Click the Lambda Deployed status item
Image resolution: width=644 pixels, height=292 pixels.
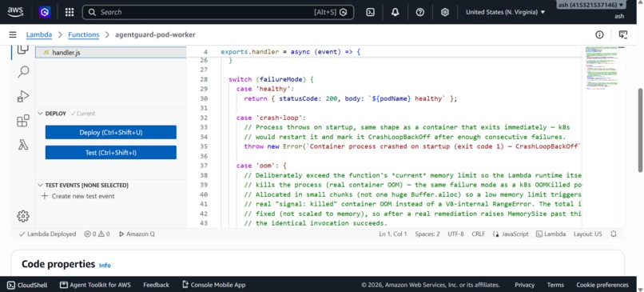(x=48, y=234)
